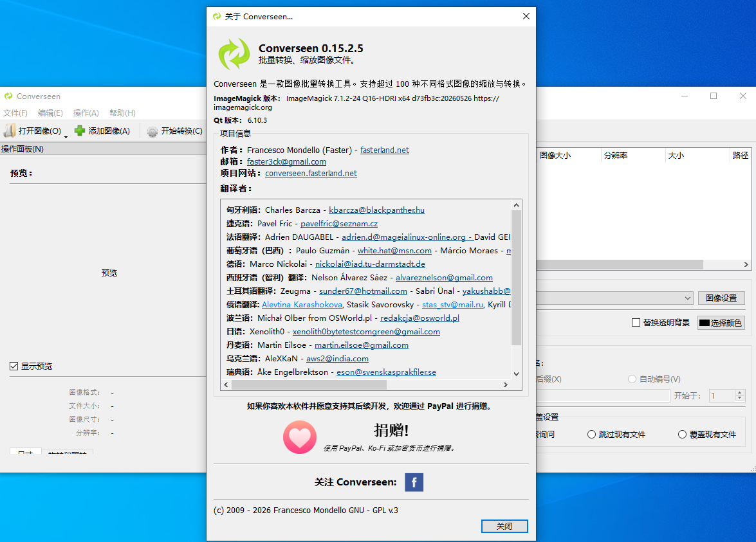
Task: Open the 编辑(E) menu
Action: coord(51,113)
